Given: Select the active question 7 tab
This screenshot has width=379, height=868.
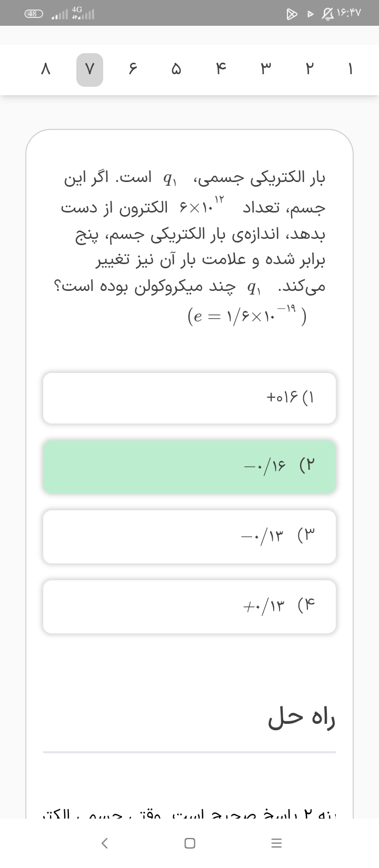Looking at the screenshot, I should [x=89, y=69].
